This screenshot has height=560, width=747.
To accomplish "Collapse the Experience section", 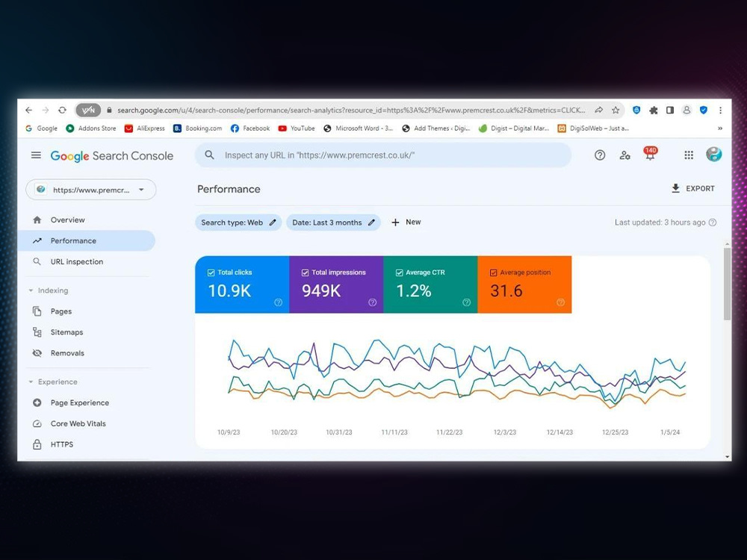I will point(31,382).
